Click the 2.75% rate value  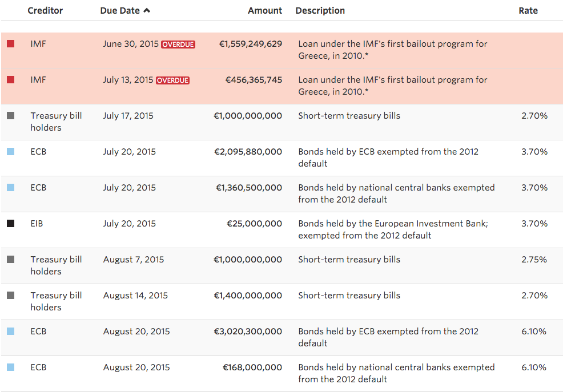(534, 260)
